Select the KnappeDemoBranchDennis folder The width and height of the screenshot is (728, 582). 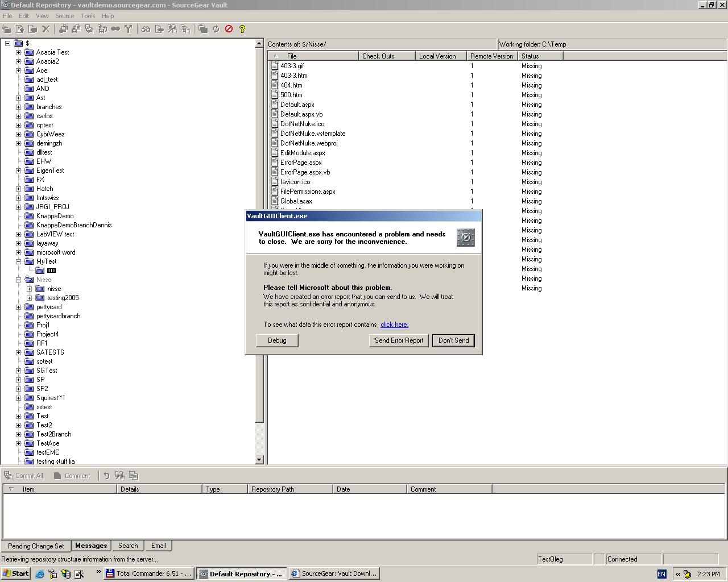coord(74,225)
